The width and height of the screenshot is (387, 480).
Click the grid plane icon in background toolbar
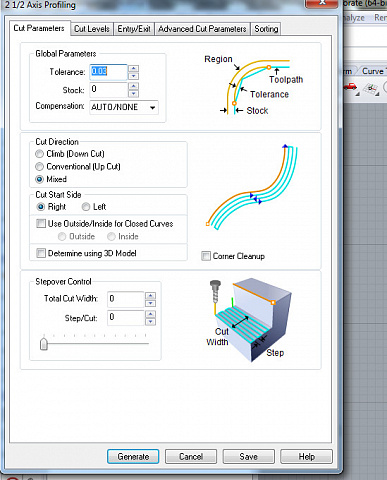click(x=371, y=89)
